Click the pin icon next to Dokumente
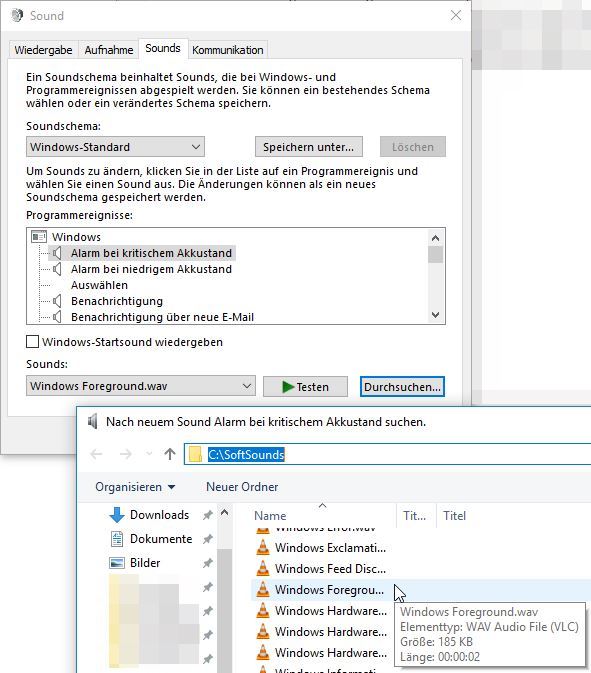 [208, 539]
